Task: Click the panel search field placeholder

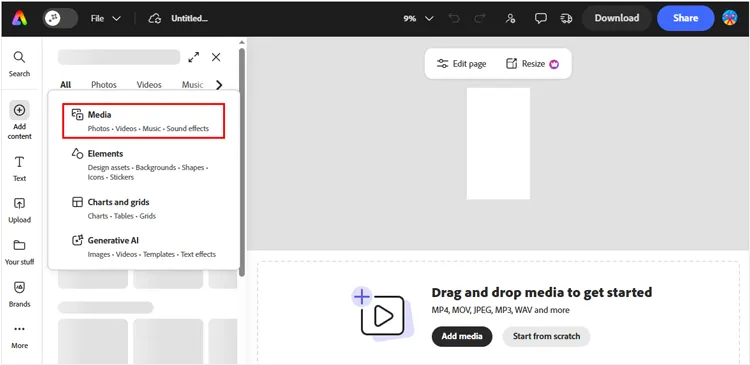Action: pos(119,57)
